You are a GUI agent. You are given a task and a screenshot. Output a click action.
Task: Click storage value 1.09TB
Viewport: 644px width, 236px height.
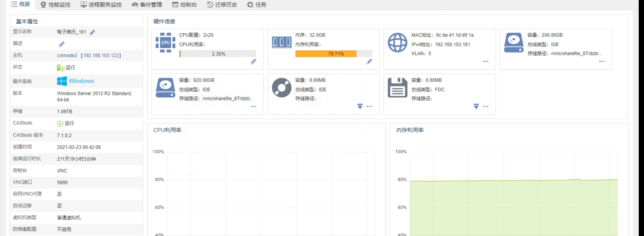pyautogui.click(x=65, y=112)
